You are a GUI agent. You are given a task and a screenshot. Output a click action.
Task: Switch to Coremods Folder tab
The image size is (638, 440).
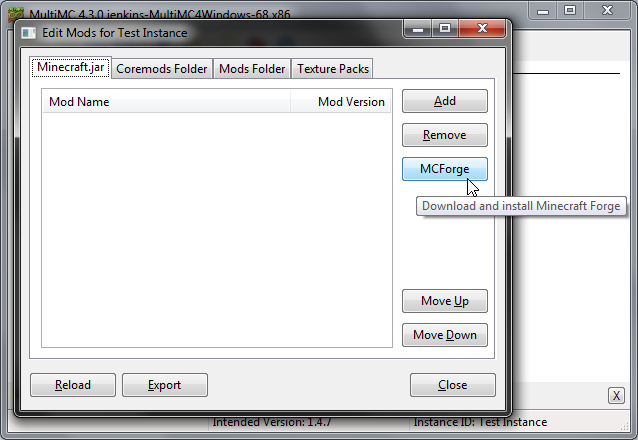(162, 69)
